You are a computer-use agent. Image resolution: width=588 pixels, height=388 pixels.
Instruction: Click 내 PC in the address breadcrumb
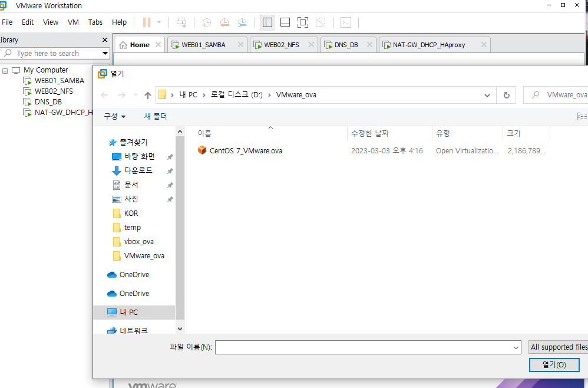point(189,95)
